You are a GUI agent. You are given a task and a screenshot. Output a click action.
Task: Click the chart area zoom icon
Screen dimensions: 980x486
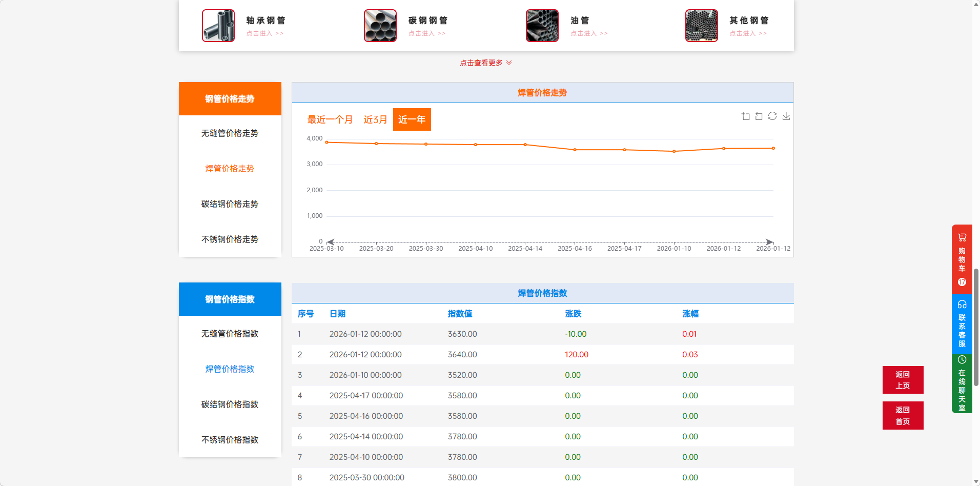click(745, 116)
